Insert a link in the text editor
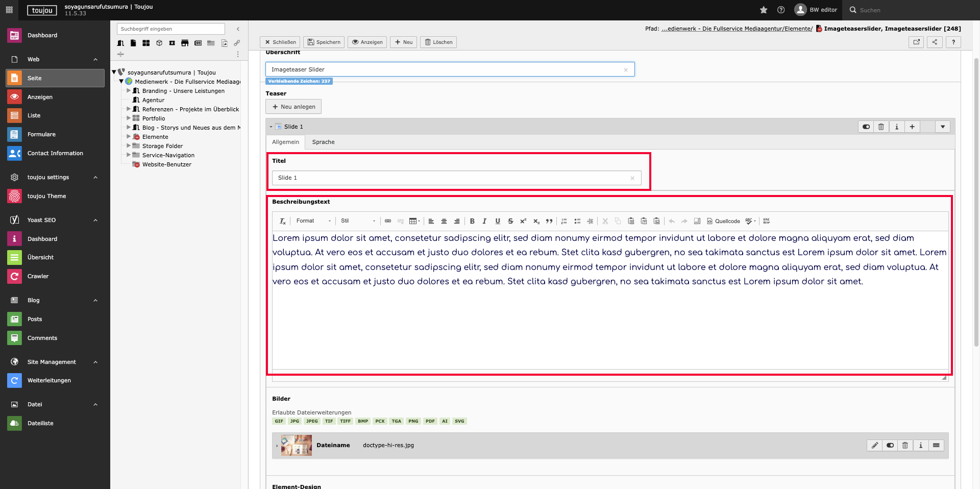 tap(388, 221)
